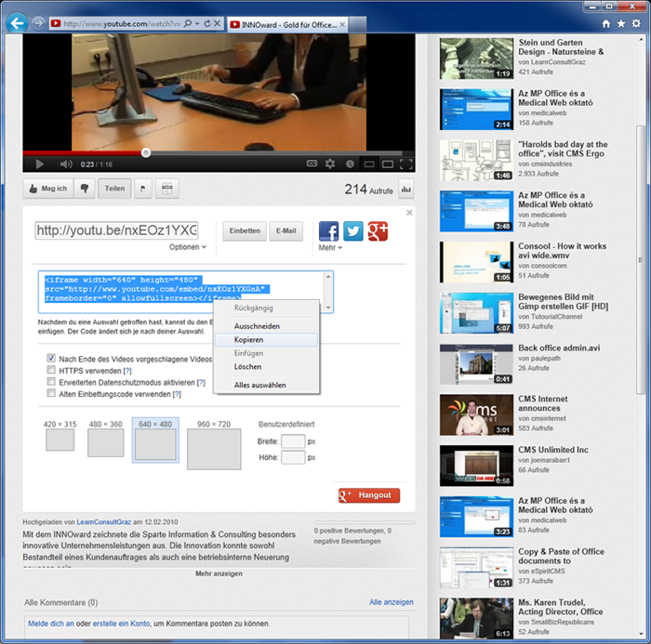Click the thumbs-down dislike icon
The height and width of the screenshot is (644, 651).
coord(85,189)
